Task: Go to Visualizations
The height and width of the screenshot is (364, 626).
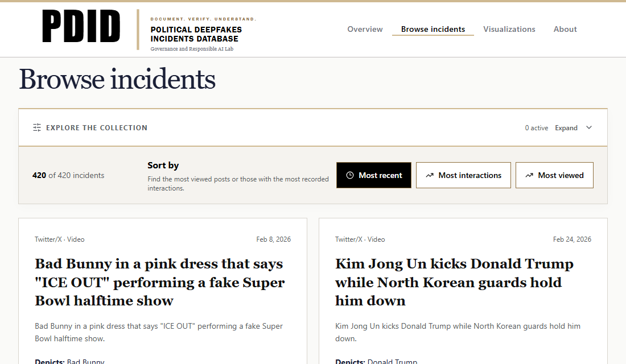Action: pyautogui.click(x=509, y=29)
